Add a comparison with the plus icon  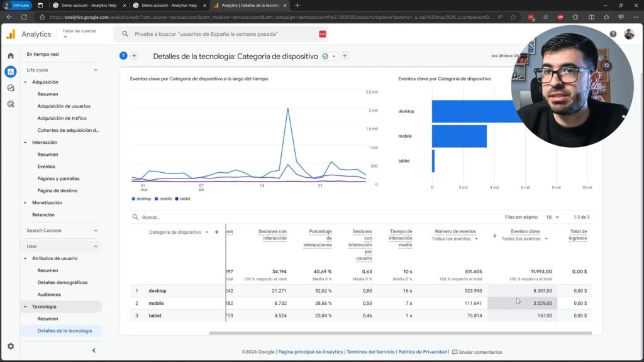tap(135, 56)
